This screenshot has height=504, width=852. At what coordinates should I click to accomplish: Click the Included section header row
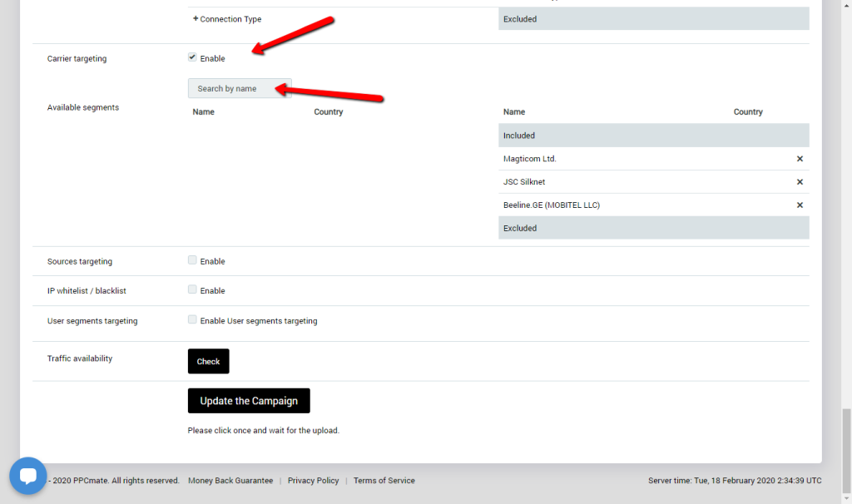point(653,136)
